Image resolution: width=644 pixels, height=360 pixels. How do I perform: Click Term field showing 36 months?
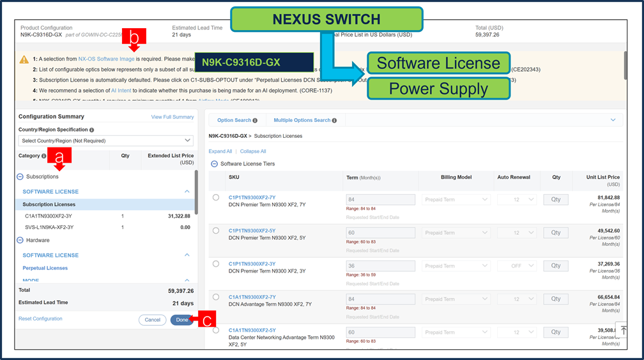(381, 266)
